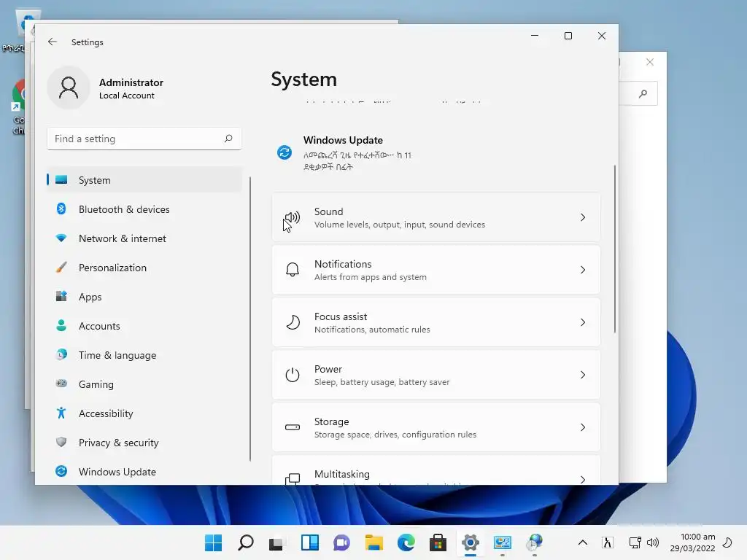Viewport: 747px width, 560px height.
Task: Click the Apps grid icon in sidebar
Action: [x=61, y=296]
